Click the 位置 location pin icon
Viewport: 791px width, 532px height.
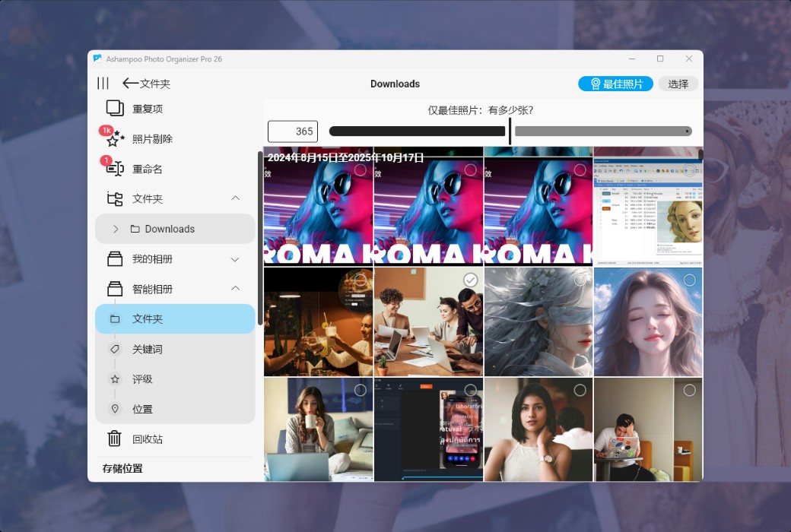[115, 409]
